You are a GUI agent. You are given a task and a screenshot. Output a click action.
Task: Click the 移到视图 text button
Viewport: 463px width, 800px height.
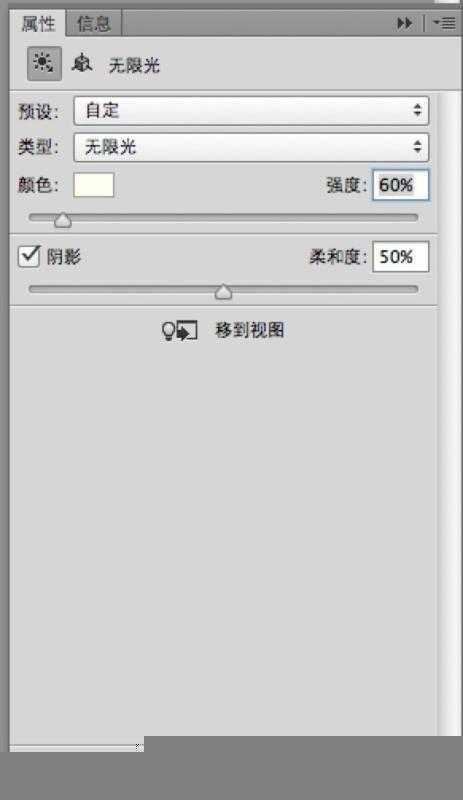(x=249, y=331)
